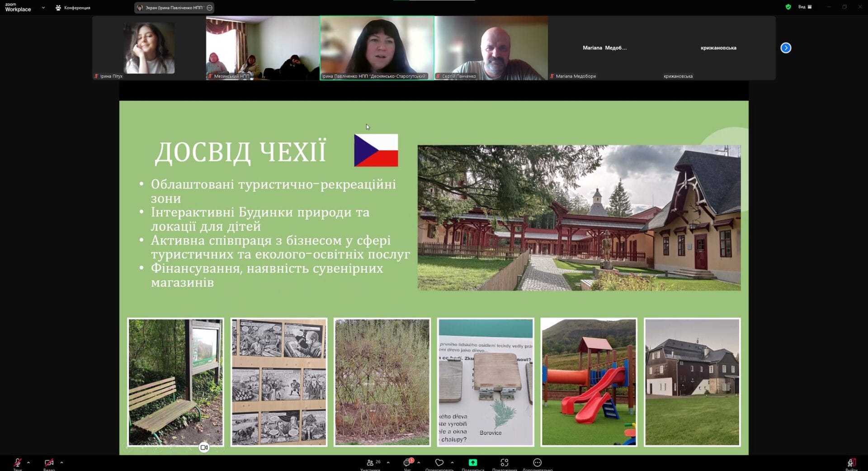The width and height of the screenshot is (868, 471).
Task: Open the Дополнительно more options icon
Action: (x=537, y=462)
